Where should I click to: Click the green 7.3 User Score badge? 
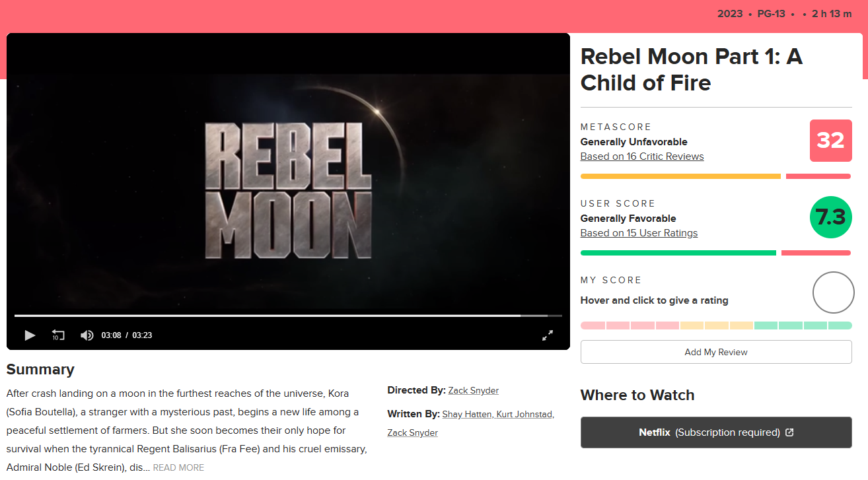click(830, 217)
